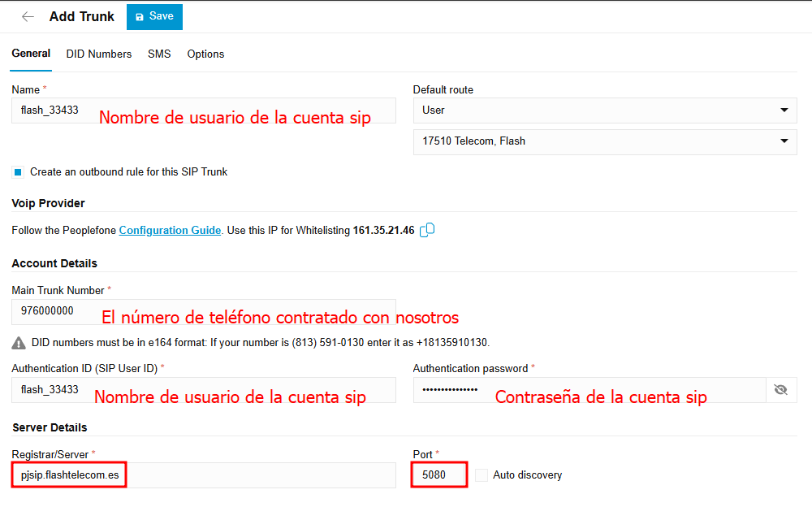Click the Save button
This screenshot has height=507, width=812.
154,16
